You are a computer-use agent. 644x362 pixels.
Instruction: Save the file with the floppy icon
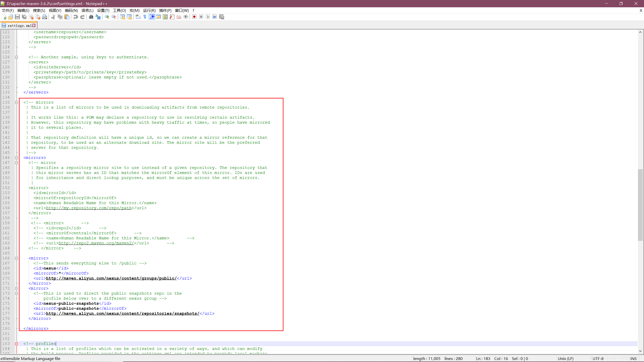[x=17, y=17]
